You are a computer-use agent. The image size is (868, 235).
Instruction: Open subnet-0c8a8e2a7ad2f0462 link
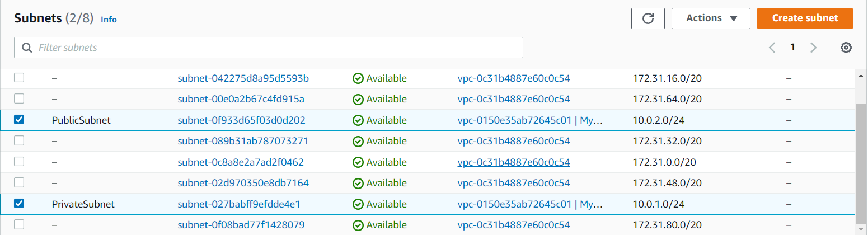point(241,162)
